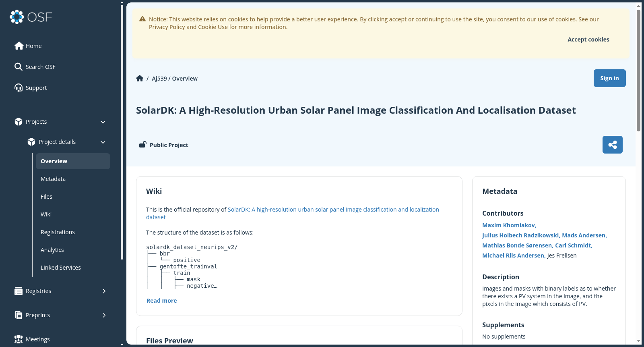
Task: Click 'gentofte_trainval' in the wiki tree
Action: click(188, 266)
